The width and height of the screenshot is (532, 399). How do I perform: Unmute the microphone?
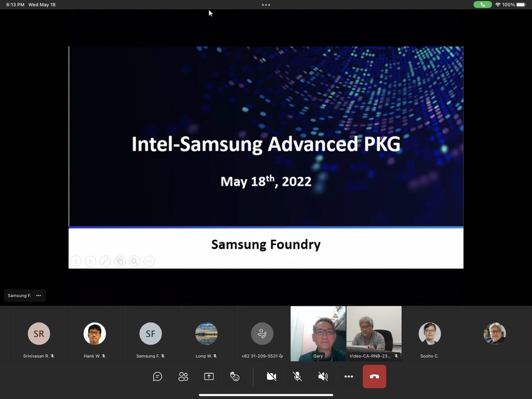coord(297,377)
